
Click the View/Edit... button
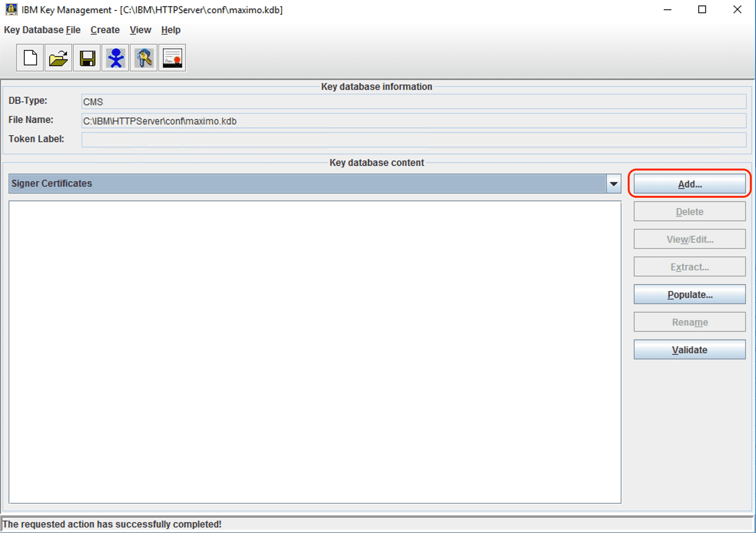(x=690, y=239)
